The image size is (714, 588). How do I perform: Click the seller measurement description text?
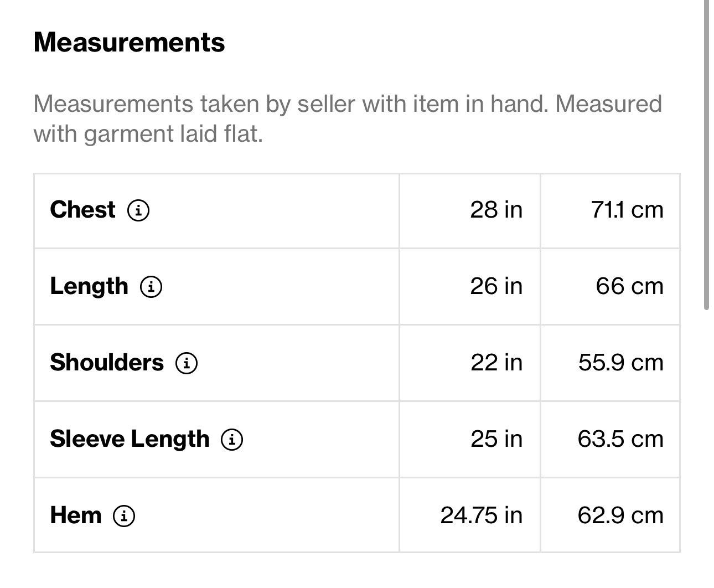point(348,118)
